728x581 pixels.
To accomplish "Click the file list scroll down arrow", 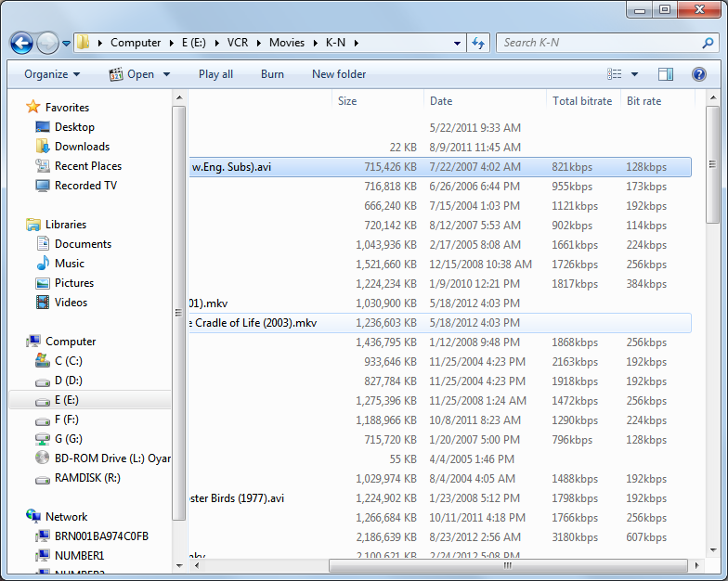I will coord(713,550).
